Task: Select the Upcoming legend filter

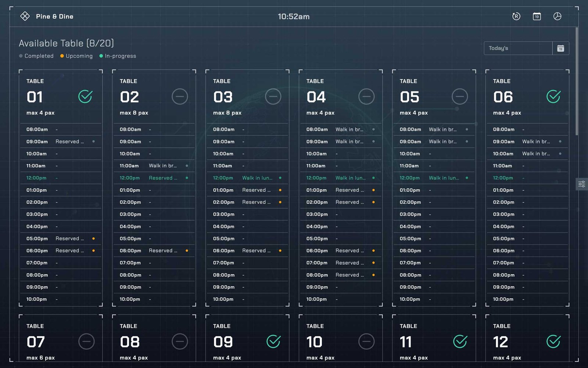Action: click(x=76, y=56)
